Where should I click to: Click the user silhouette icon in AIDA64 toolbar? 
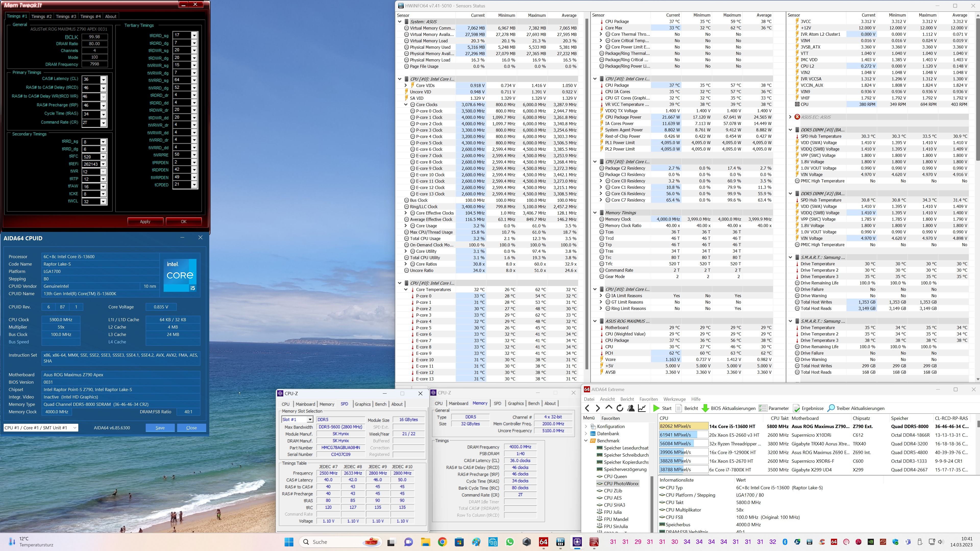(631, 408)
